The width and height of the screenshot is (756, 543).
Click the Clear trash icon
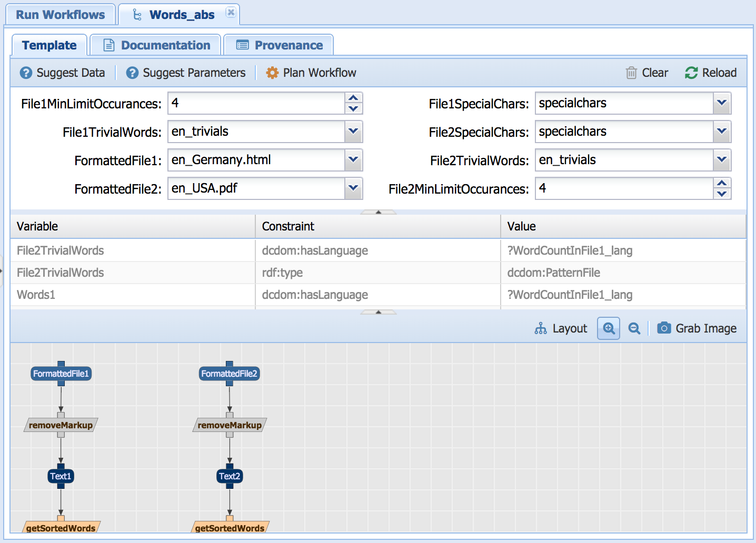(631, 73)
